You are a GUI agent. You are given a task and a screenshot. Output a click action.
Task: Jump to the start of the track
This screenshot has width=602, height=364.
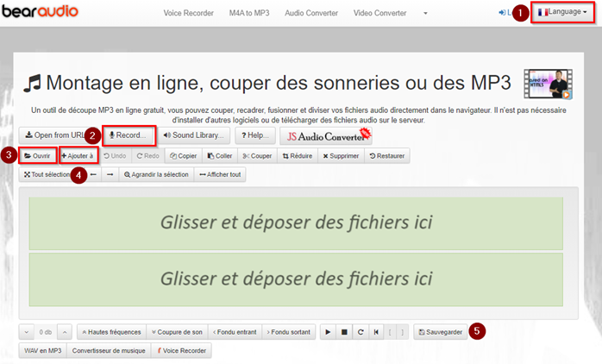click(376, 331)
